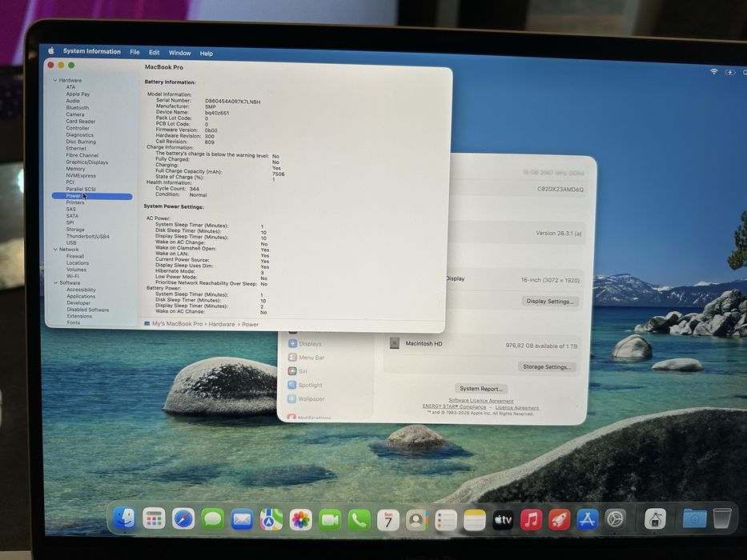Open the Edit menu
The height and width of the screenshot is (560, 747).
[x=154, y=52]
